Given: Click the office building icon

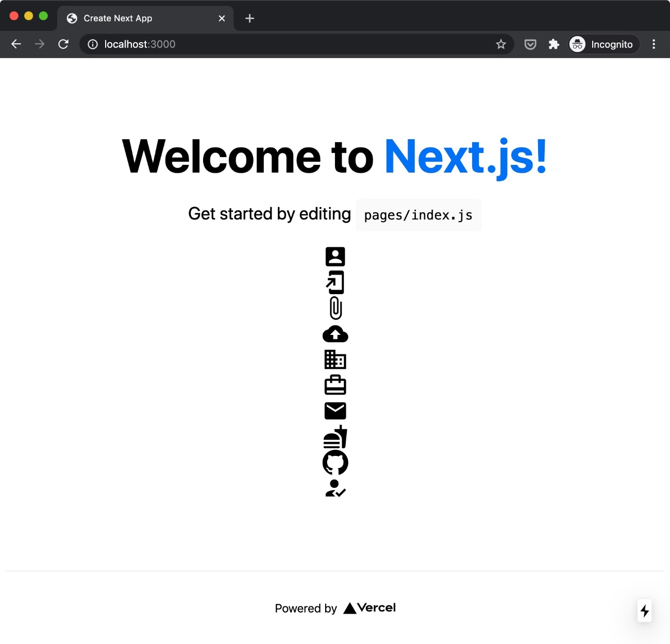Looking at the screenshot, I should click(x=335, y=360).
